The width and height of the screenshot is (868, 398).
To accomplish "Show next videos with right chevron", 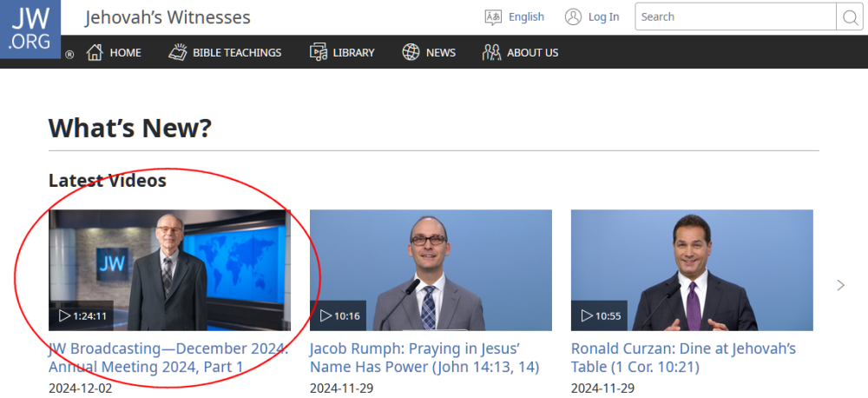I will pyautogui.click(x=839, y=285).
